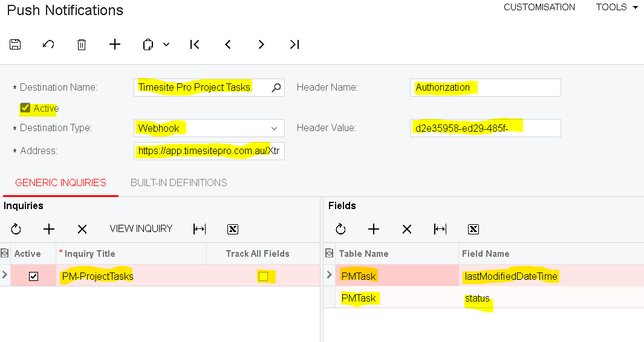This screenshot has width=644, height=342.
Task: Go to the first record
Action: point(195,44)
